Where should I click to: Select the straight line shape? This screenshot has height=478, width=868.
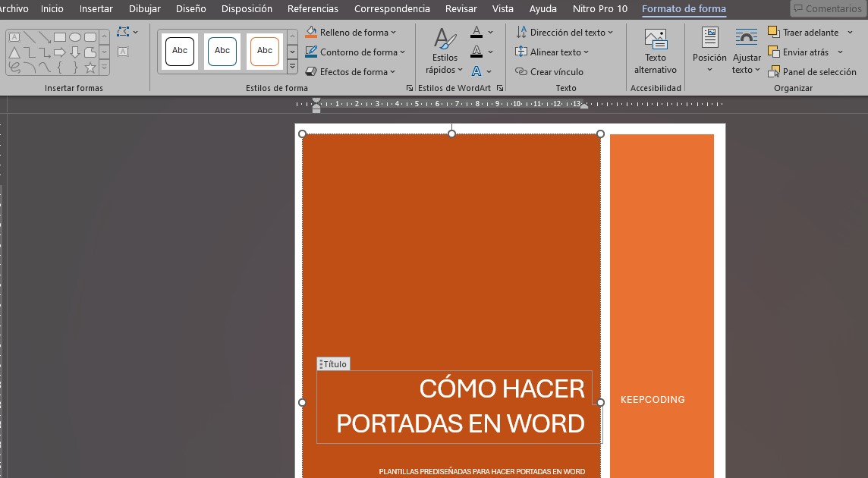[x=30, y=37]
